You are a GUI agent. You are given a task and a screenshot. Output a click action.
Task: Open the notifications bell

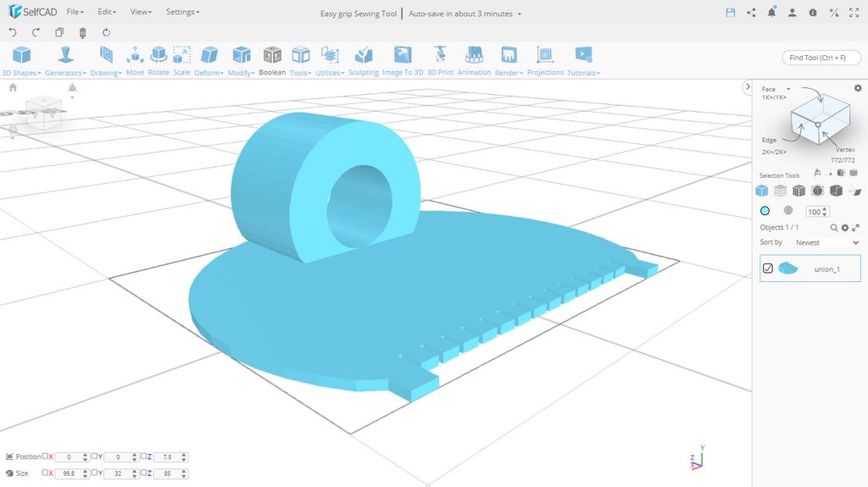point(771,12)
